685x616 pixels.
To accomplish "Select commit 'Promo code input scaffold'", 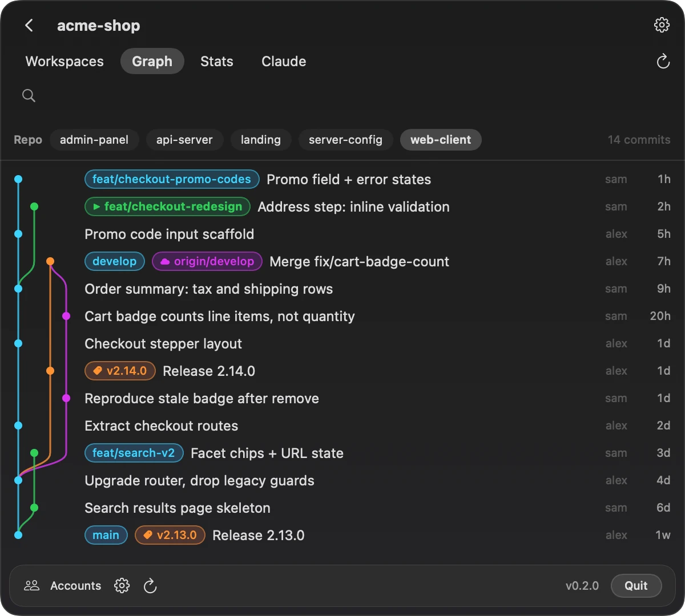I will pyautogui.click(x=169, y=234).
